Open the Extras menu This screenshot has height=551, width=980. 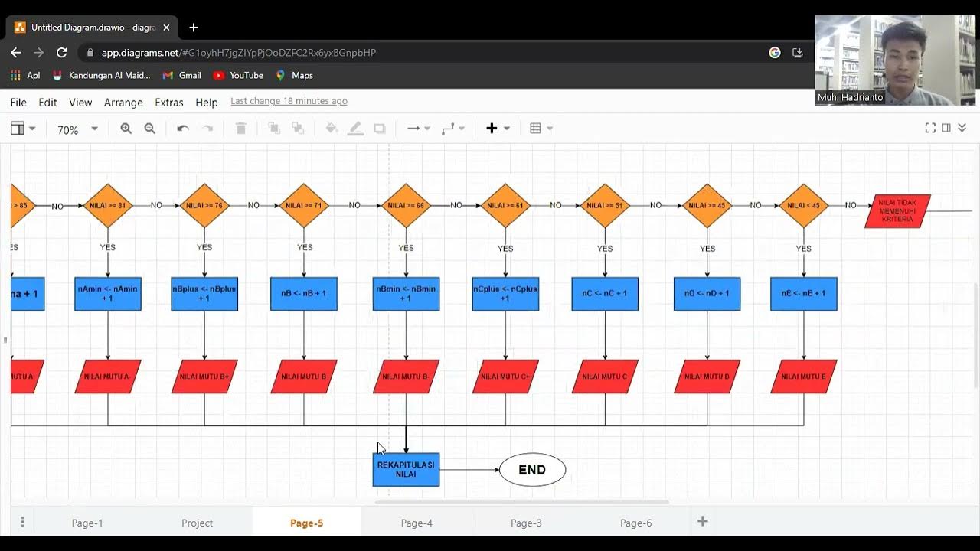pyautogui.click(x=169, y=102)
